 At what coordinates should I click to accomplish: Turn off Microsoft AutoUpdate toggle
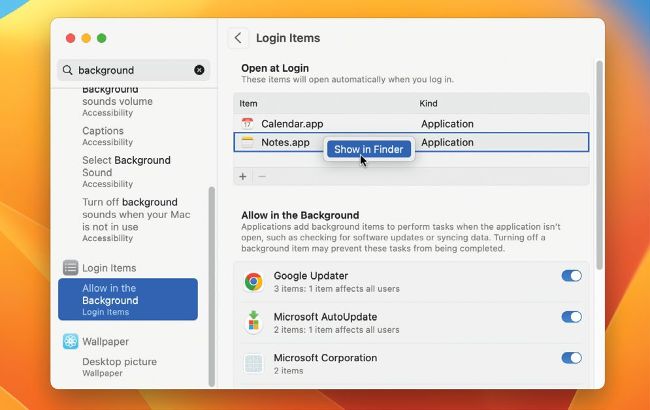(572, 317)
